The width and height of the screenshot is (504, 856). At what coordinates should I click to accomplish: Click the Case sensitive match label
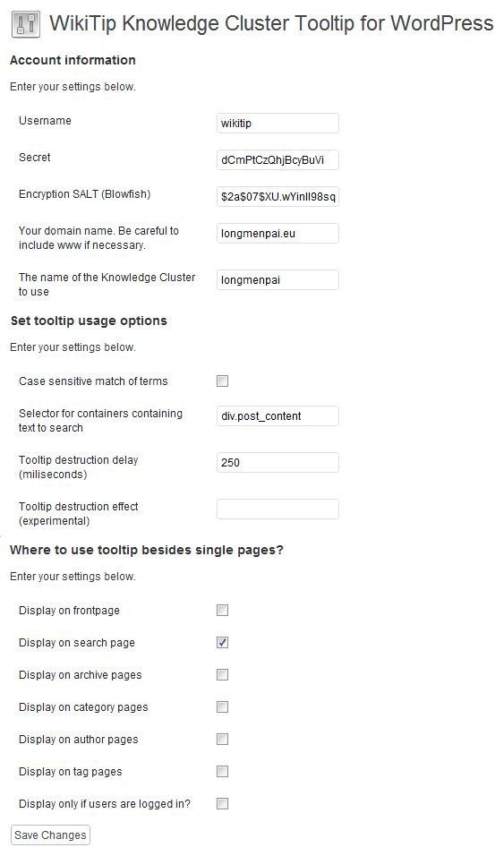[x=93, y=381]
